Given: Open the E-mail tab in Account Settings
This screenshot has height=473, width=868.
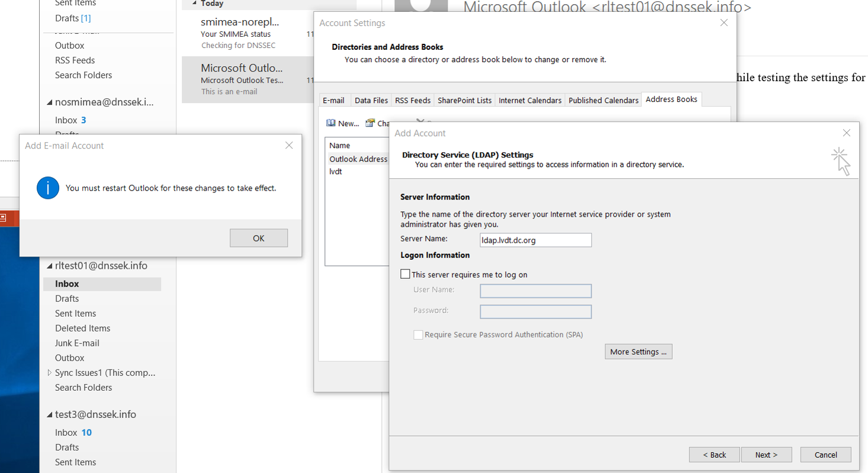Looking at the screenshot, I should pos(333,100).
